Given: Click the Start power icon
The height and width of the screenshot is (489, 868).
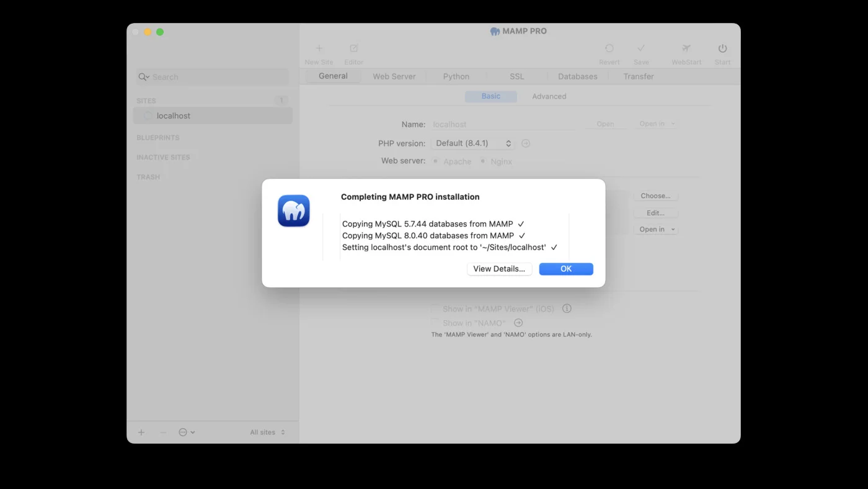Looking at the screenshot, I should coord(722,48).
